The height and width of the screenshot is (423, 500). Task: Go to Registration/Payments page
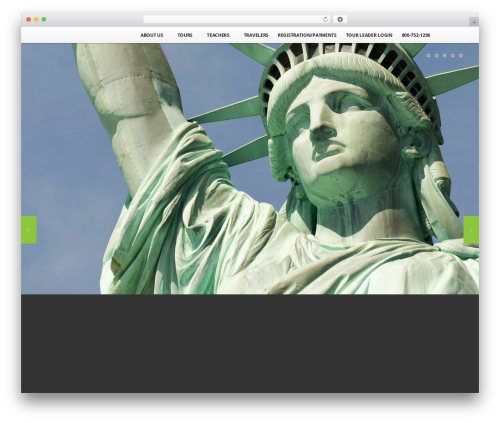coord(307,35)
